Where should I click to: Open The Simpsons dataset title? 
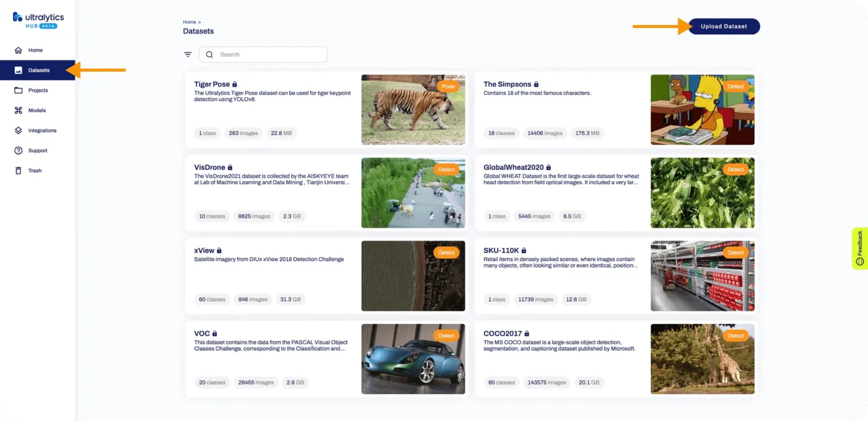click(x=508, y=85)
